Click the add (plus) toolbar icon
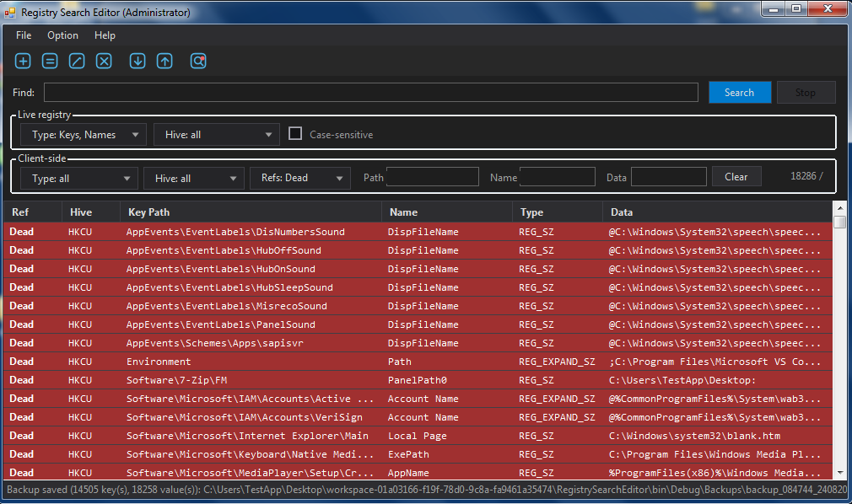 (x=23, y=61)
